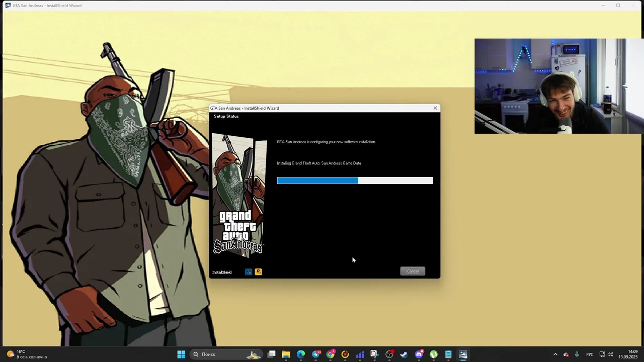This screenshot has height=362, width=644.
Task: Open uTorrent from taskbar
Action: pos(434,354)
